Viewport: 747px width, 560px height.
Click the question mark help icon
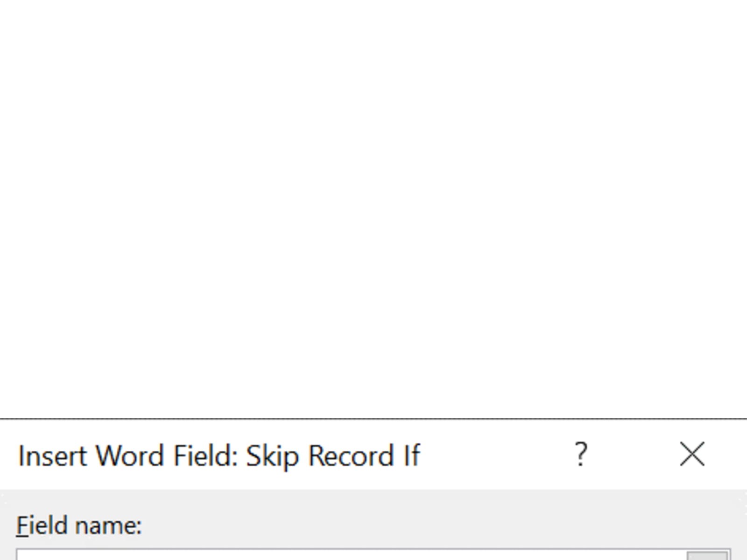(x=580, y=454)
